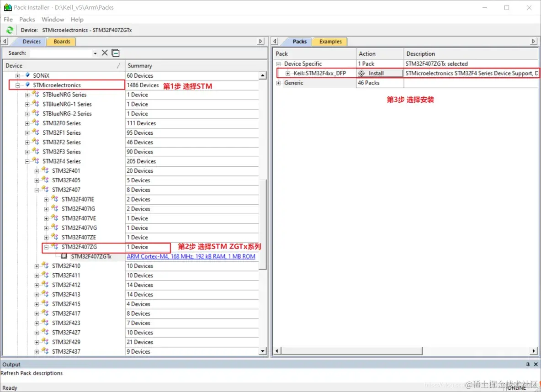This screenshot has width=541, height=392.
Task: Click the device list scroll-down arrow
Action: point(263,351)
